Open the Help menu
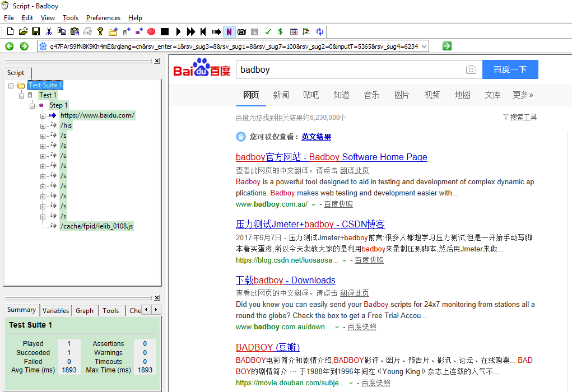 135,18
